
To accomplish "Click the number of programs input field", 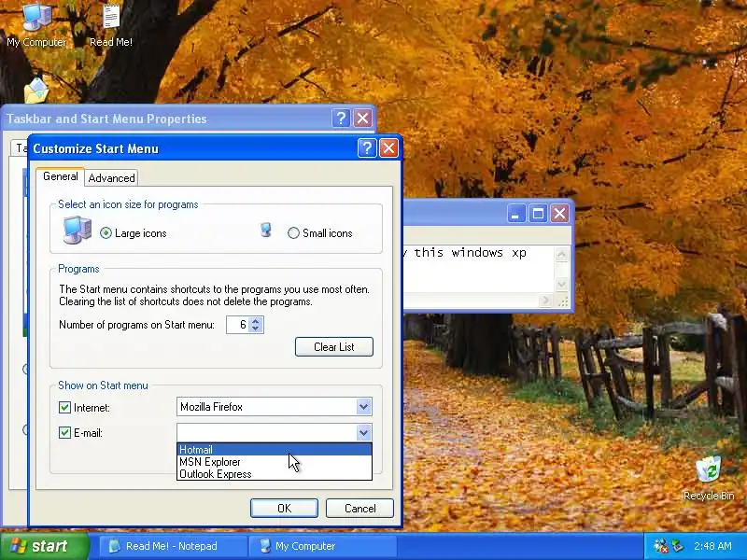I will 238,325.
